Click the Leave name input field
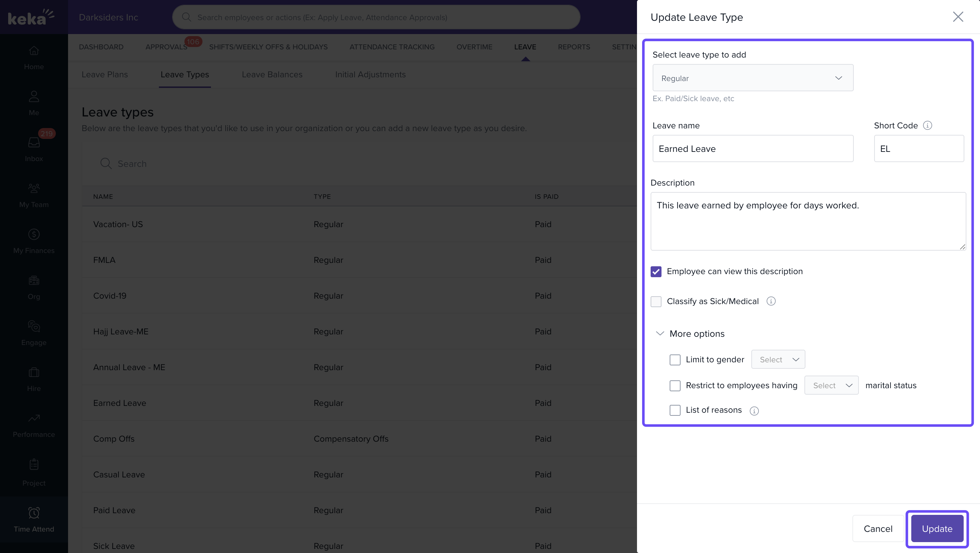Viewport: 980px width, 553px height. pos(752,149)
